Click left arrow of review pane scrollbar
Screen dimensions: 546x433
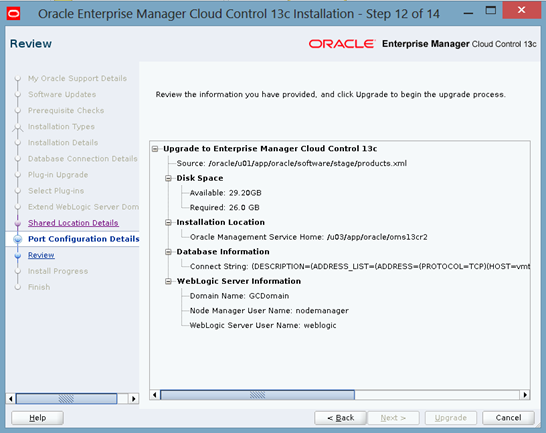[155, 395]
